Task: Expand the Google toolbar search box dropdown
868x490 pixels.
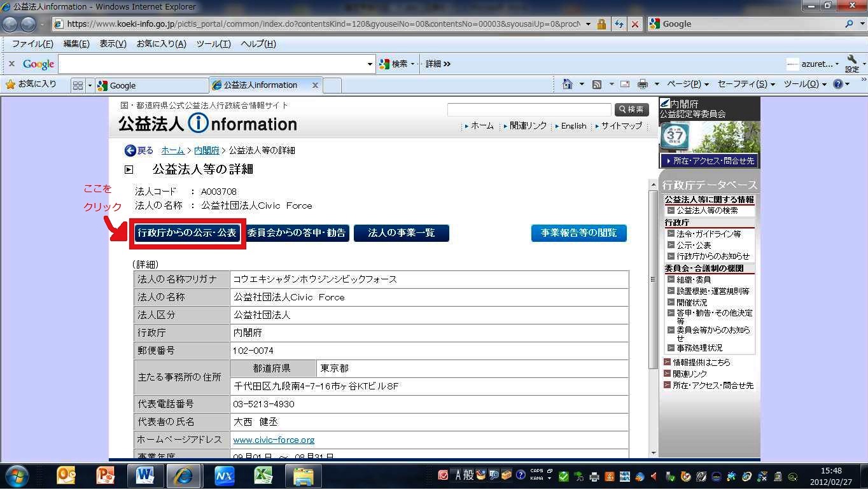Action: pos(370,64)
